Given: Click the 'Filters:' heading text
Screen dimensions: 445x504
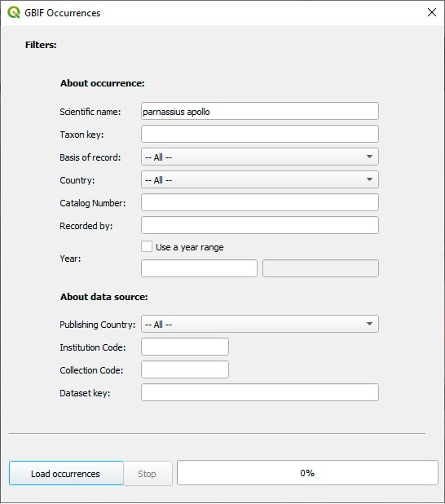Looking at the screenshot, I should [41, 45].
